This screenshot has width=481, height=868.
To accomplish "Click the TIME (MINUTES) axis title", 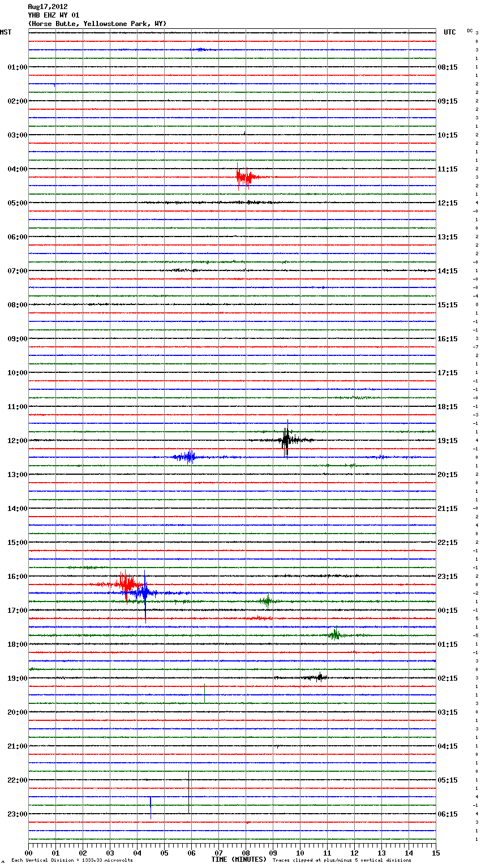I will click(239, 860).
